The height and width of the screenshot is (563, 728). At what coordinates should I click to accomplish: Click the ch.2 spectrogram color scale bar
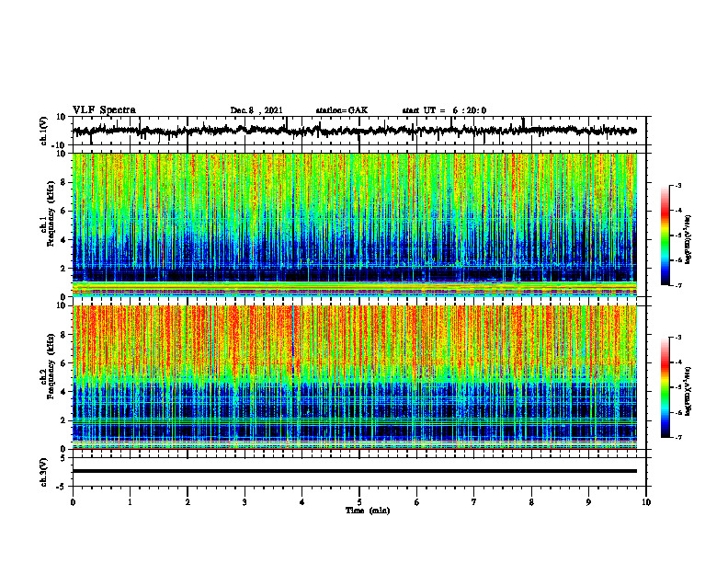665,387
